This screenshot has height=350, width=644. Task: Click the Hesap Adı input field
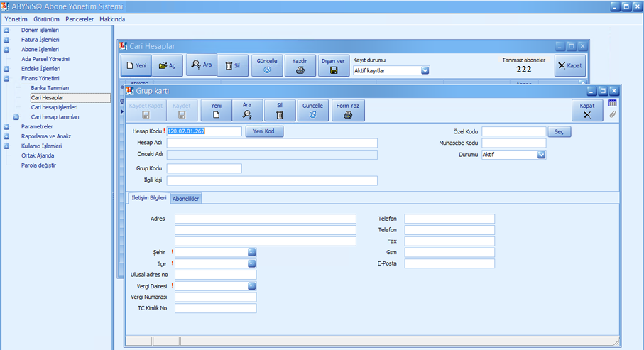(272, 143)
